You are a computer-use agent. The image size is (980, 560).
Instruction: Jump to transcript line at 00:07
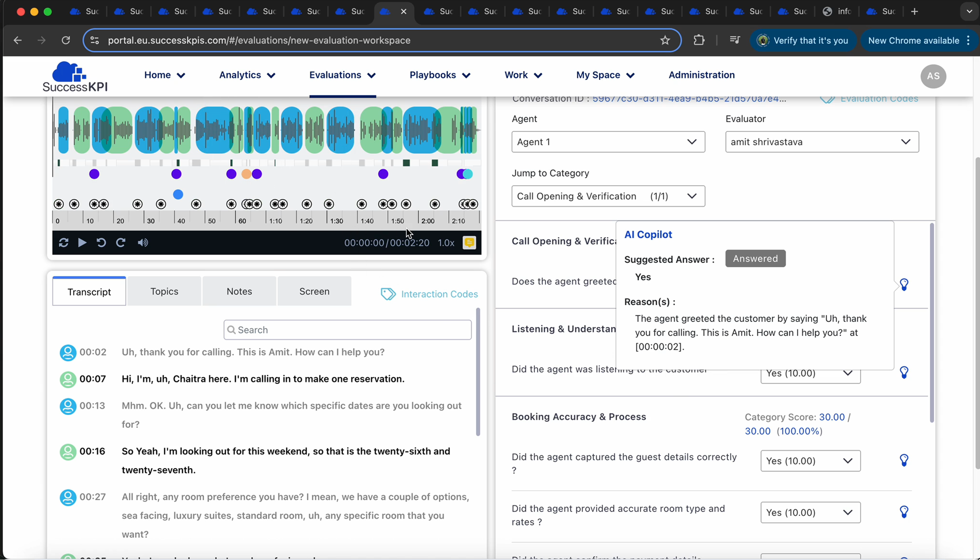[263, 379]
